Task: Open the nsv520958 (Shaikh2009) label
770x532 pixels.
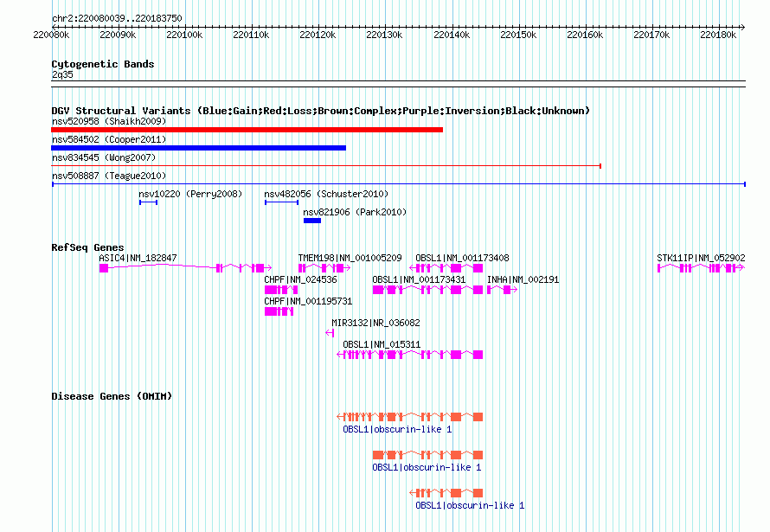Action: (109, 121)
